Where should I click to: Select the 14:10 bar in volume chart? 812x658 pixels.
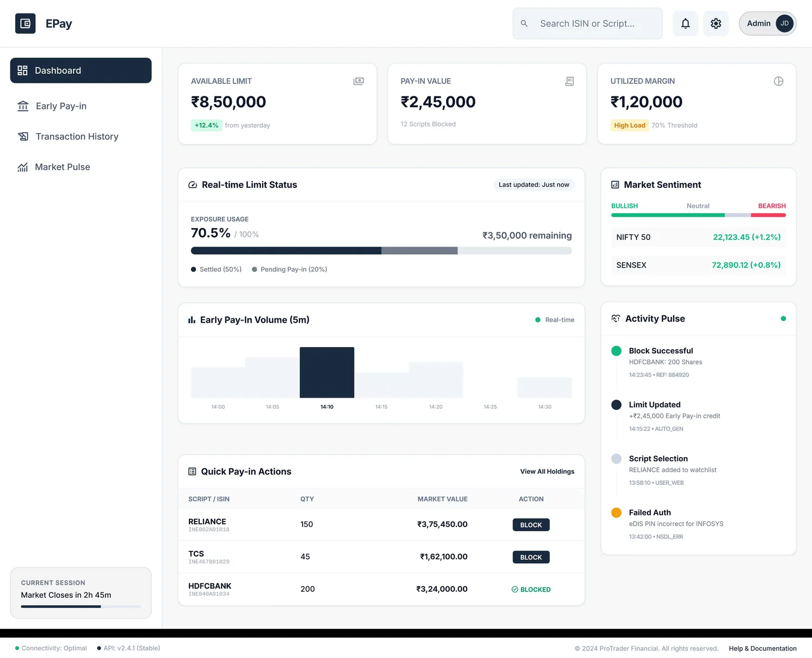(327, 373)
